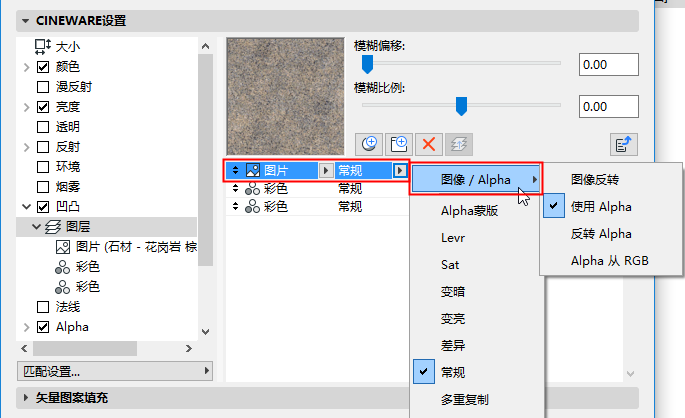685x418 pixels.
Task: Click the 模糊比例 slider handle
Action: (x=461, y=106)
